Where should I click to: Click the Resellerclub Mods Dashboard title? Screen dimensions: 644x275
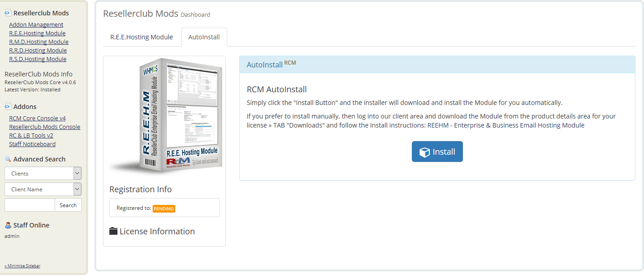click(x=157, y=14)
